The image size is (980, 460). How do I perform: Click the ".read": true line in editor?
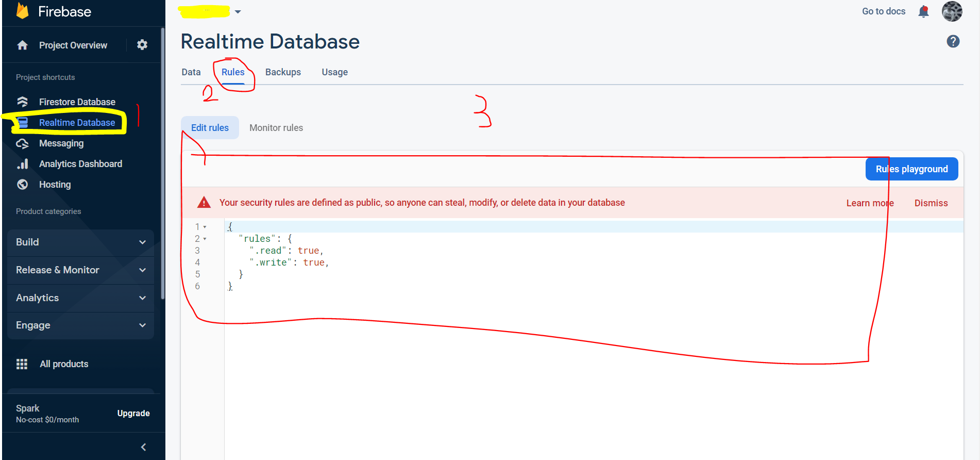click(286, 251)
